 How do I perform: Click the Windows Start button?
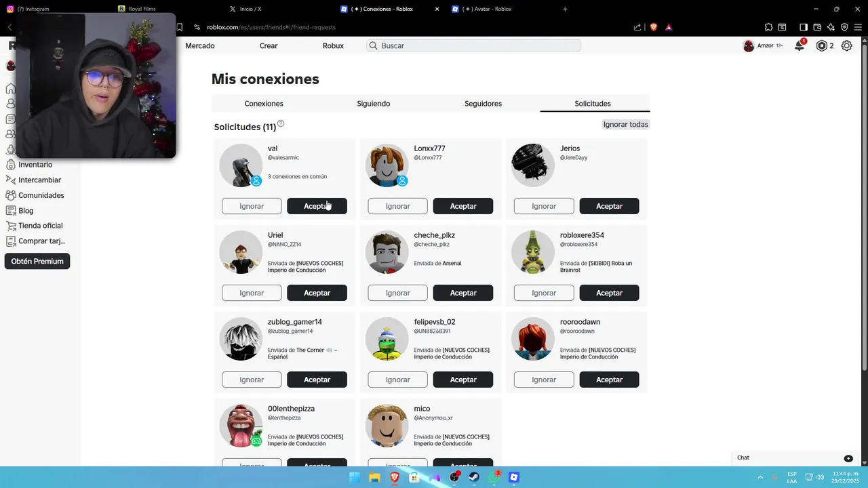355,477
